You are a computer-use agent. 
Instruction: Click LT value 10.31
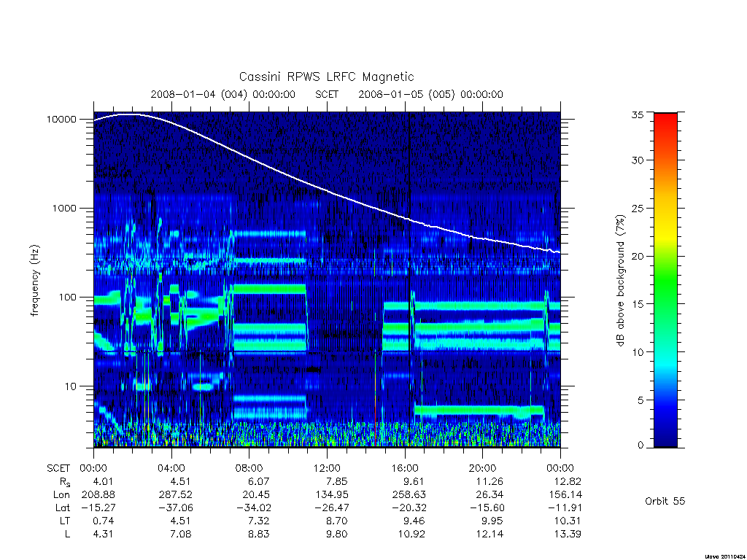coord(568,521)
